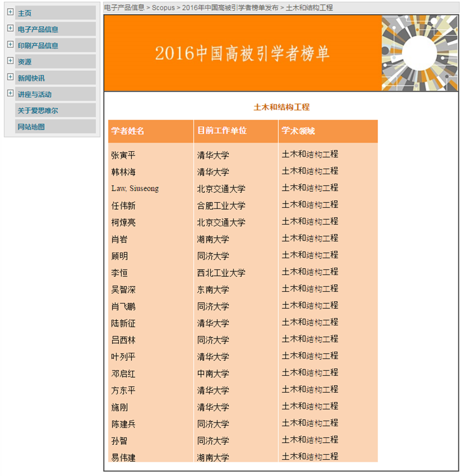This screenshot has width=463, height=476.
Task: Open the 主页 menu item
Action: point(25,13)
